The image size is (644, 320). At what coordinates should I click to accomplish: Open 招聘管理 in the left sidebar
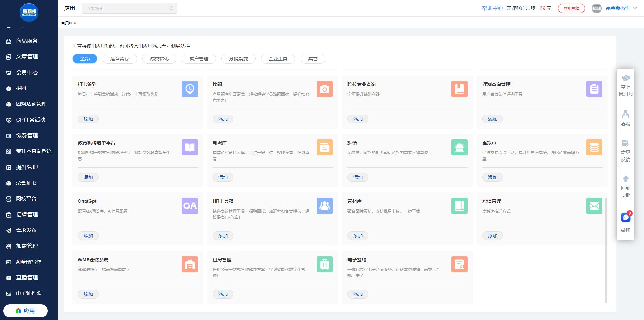point(27,215)
